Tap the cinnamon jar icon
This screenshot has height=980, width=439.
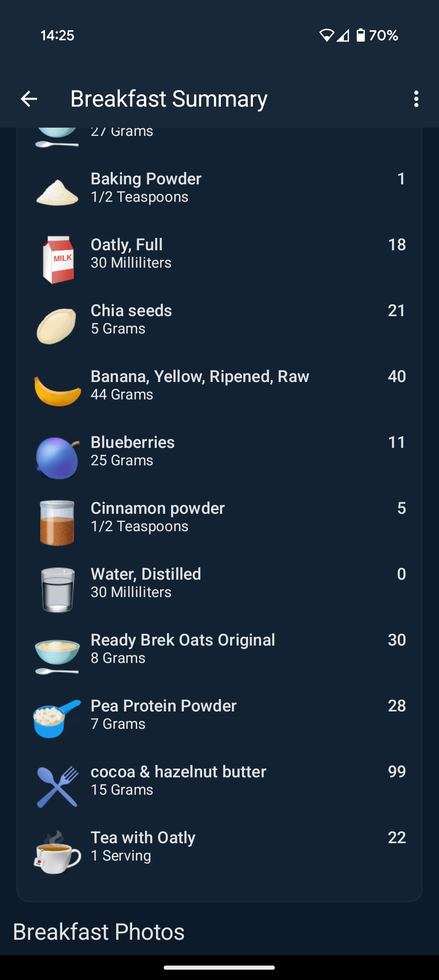tap(57, 523)
